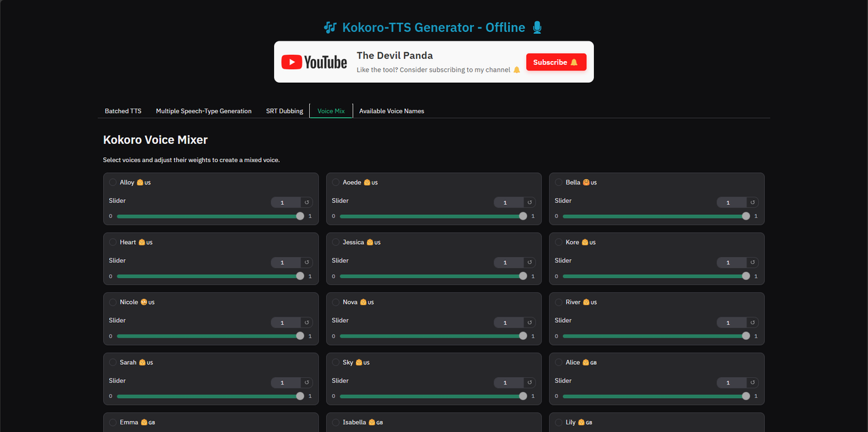Toggle the Sarah voice checkbox

pos(113,362)
